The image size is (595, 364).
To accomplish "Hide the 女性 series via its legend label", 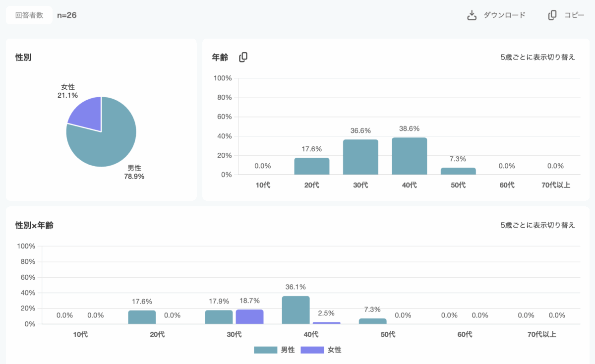I will point(334,350).
